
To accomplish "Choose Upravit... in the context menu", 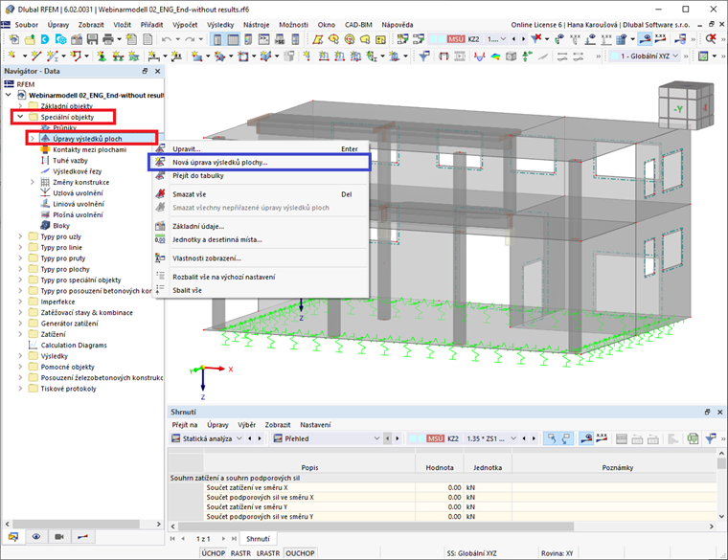I will 262,149.
